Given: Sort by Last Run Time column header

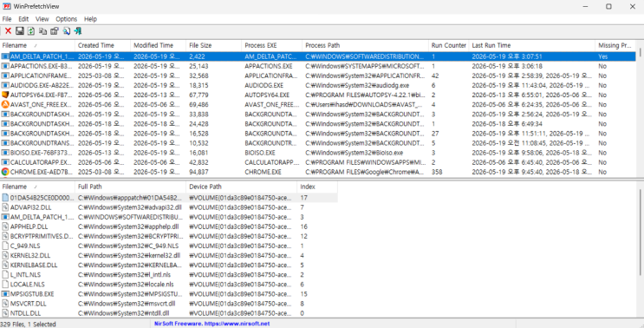Looking at the screenshot, I should 532,45.
